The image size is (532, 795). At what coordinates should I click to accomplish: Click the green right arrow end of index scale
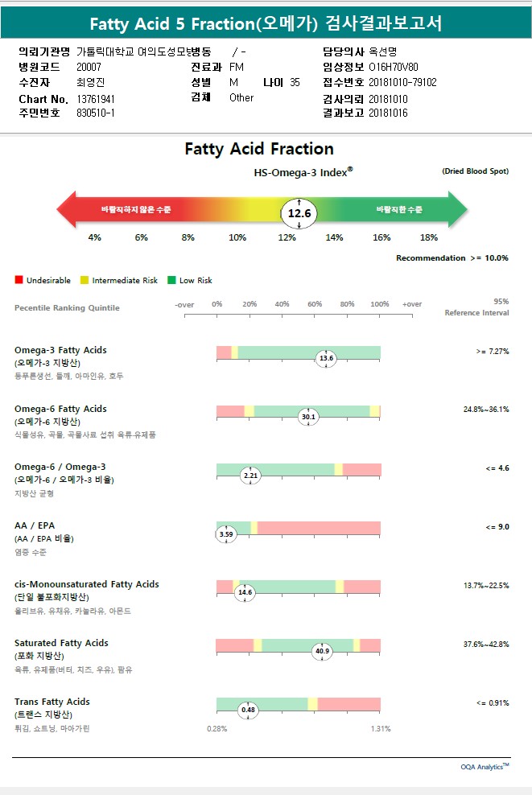[458, 209]
